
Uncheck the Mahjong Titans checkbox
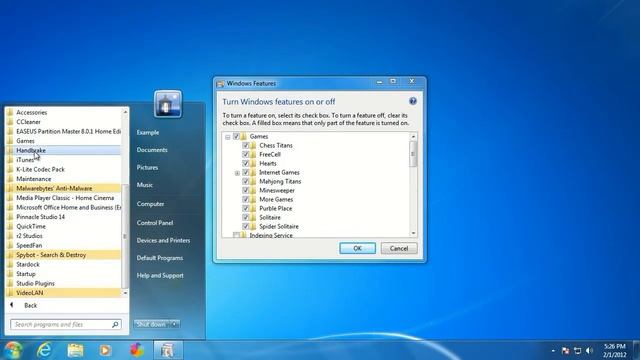tap(246, 181)
